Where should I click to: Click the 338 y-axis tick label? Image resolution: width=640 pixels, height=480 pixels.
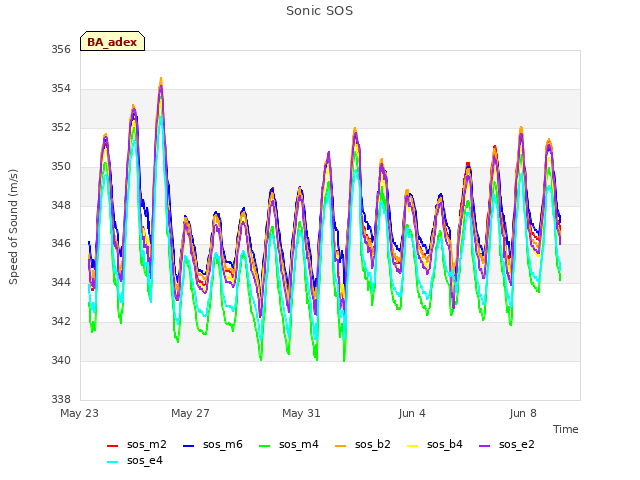click(x=61, y=400)
